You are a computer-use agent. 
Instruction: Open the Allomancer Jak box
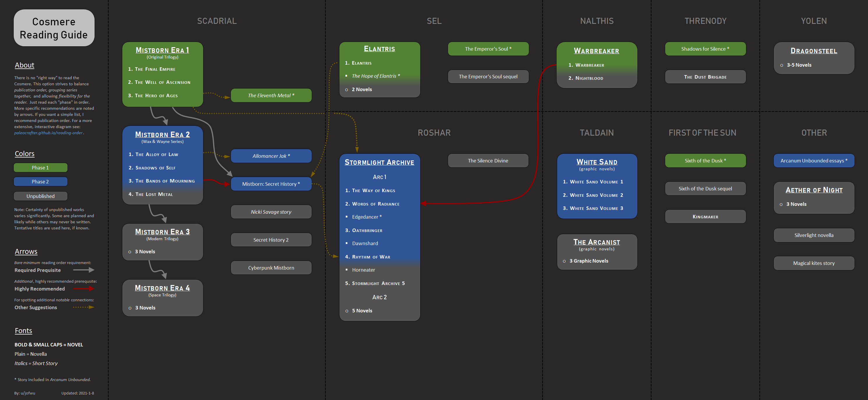[x=271, y=156]
